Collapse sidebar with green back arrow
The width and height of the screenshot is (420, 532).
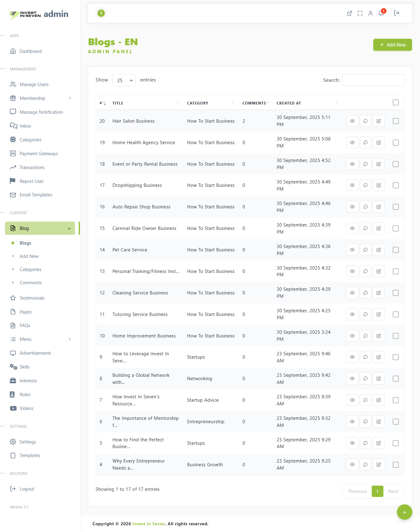tap(101, 13)
